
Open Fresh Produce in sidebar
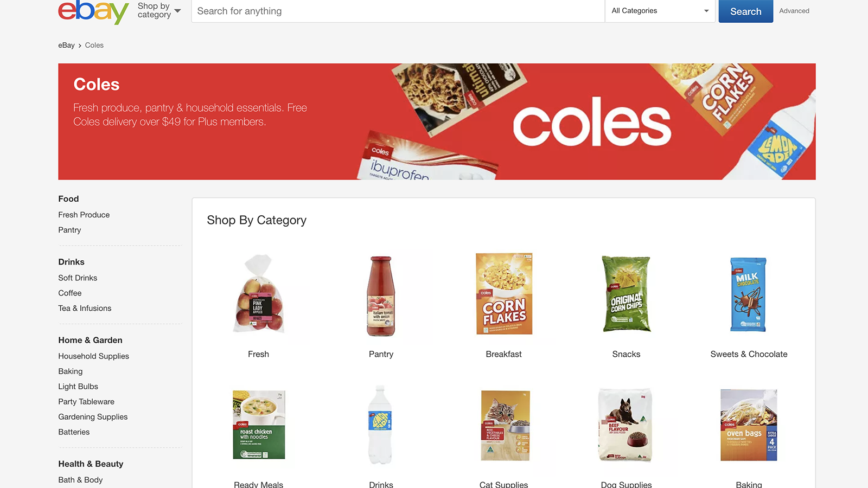(x=84, y=215)
